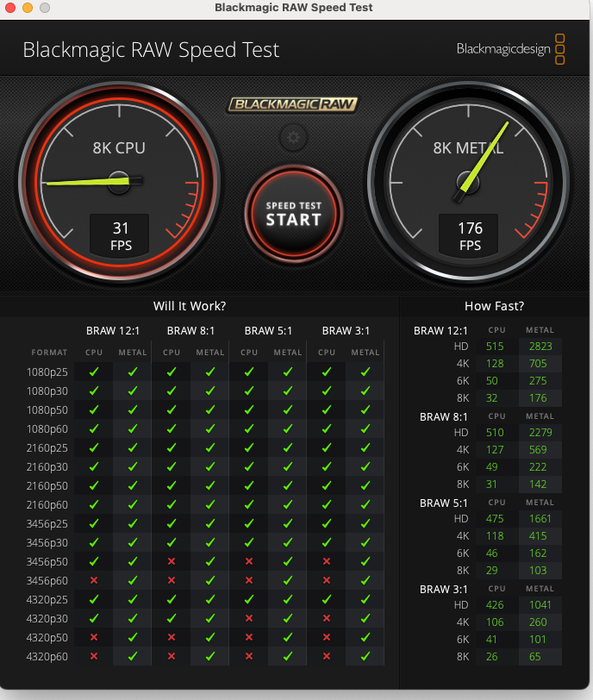Click the 8K METAL gauge FPS readout
The image size is (593, 700).
click(x=470, y=236)
